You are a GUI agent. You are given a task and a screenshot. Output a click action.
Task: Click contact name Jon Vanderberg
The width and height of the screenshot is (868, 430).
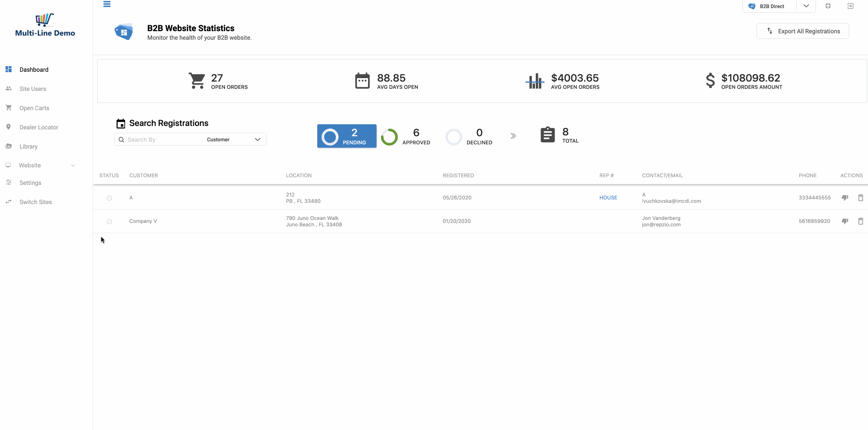(x=661, y=218)
